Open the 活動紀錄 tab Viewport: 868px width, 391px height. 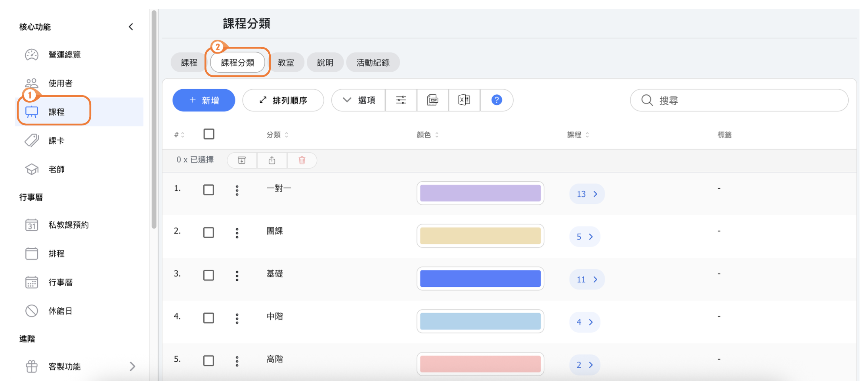click(x=373, y=63)
